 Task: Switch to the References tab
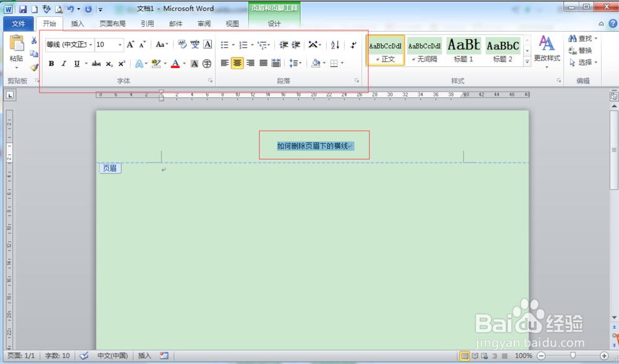147,24
